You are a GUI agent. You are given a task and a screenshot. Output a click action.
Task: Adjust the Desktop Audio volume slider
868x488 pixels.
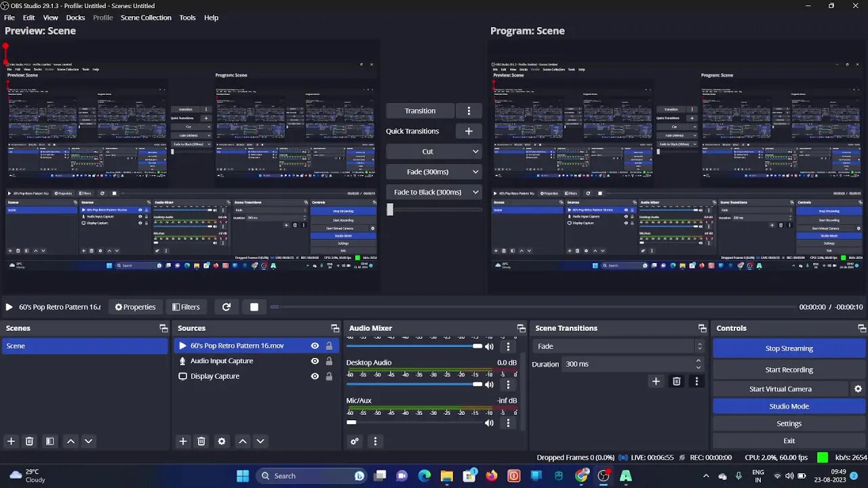point(414,384)
